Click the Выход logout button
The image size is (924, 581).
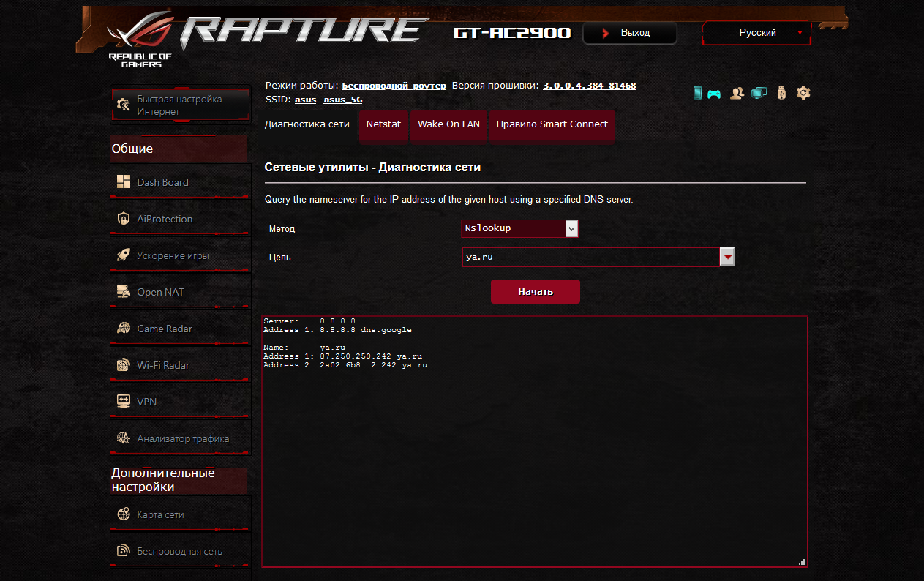[x=630, y=33]
